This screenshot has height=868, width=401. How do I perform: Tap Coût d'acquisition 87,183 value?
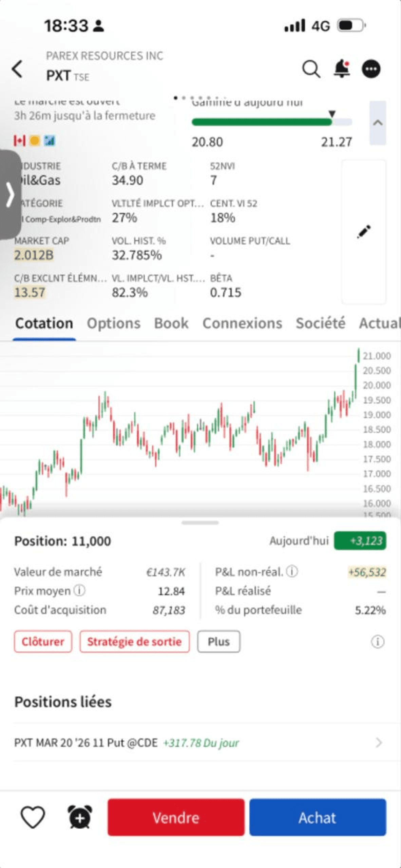169,610
